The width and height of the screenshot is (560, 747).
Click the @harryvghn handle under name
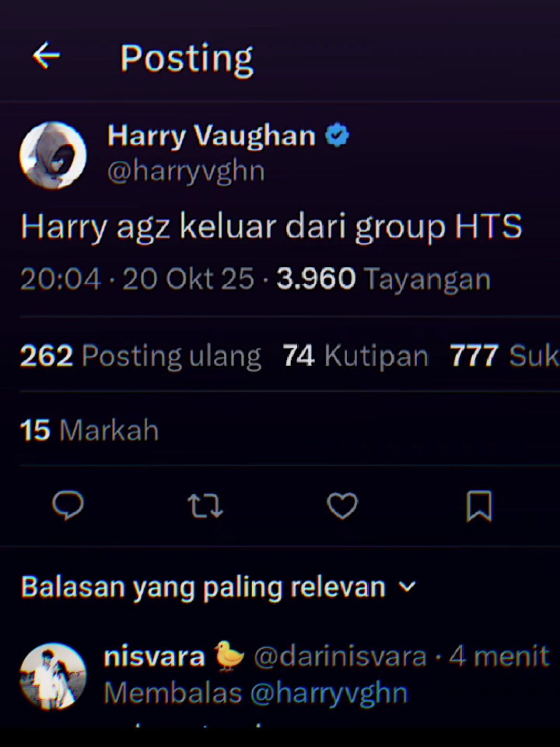click(x=186, y=172)
